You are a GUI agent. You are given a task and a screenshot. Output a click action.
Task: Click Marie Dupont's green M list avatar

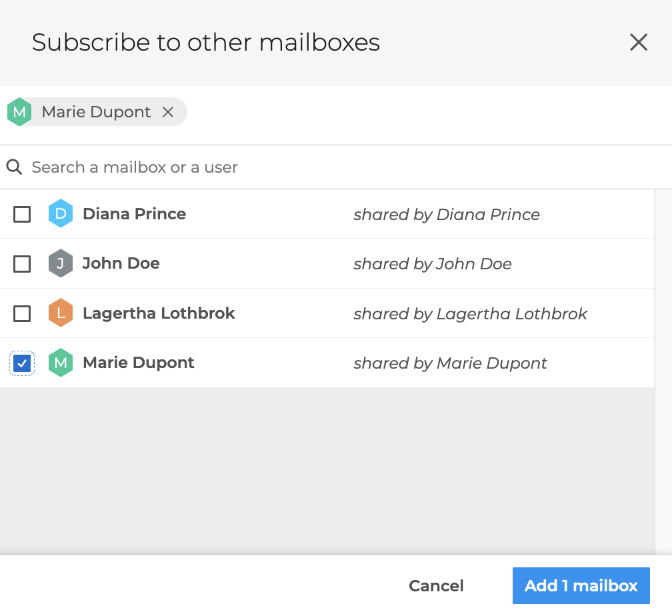(x=61, y=363)
